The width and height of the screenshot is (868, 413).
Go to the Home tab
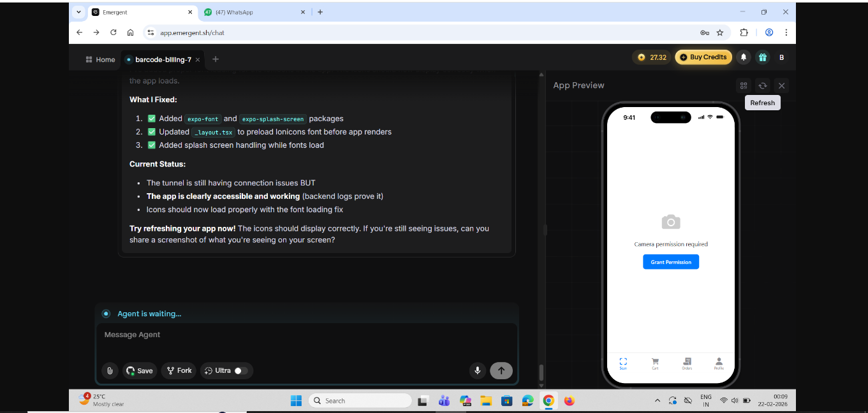[x=100, y=59]
